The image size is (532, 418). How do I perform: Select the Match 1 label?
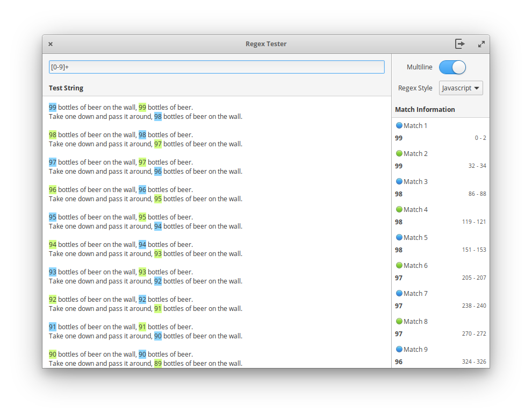pyautogui.click(x=415, y=126)
